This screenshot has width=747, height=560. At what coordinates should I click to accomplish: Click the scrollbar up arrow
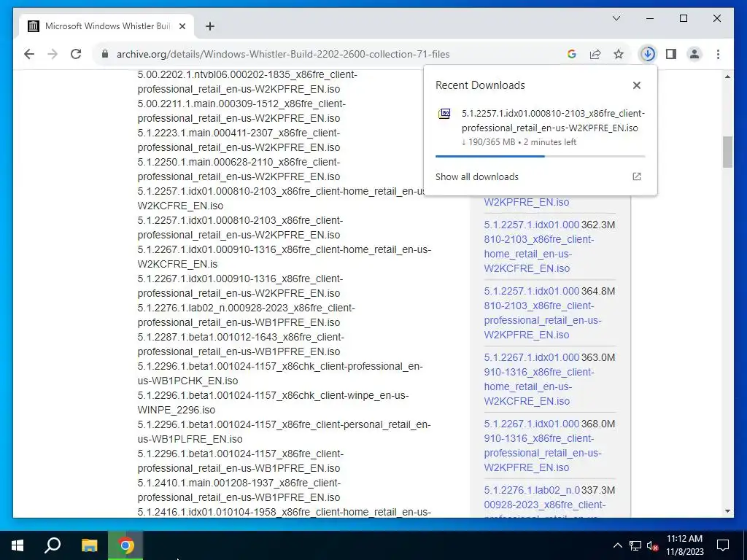(727, 77)
